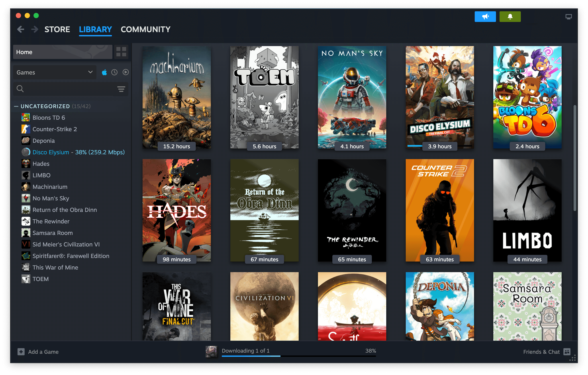
Task: Open Friends & Chat label
Action: pyautogui.click(x=541, y=352)
